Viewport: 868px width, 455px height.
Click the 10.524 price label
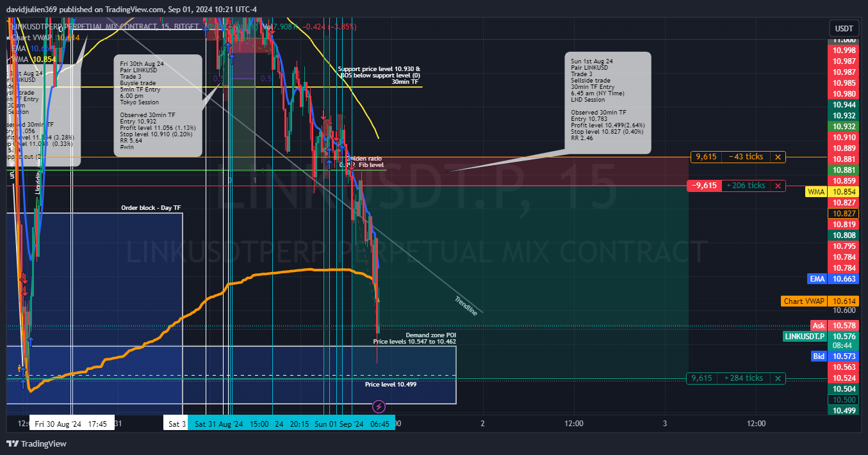(843, 378)
